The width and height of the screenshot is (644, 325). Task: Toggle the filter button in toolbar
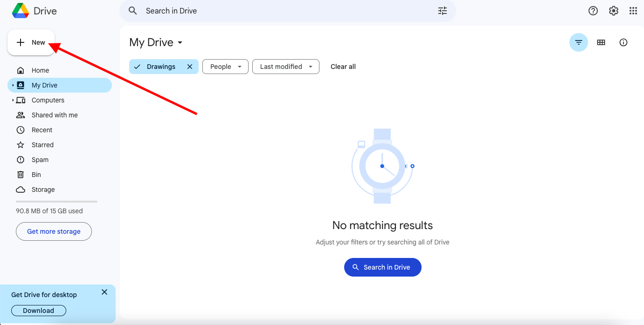[579, 42]
